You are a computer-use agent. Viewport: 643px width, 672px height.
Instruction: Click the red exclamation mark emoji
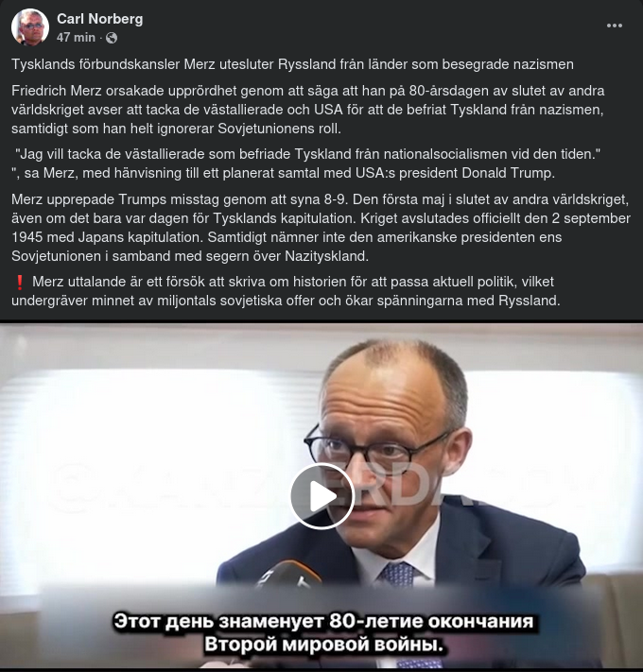pos(19,283)
